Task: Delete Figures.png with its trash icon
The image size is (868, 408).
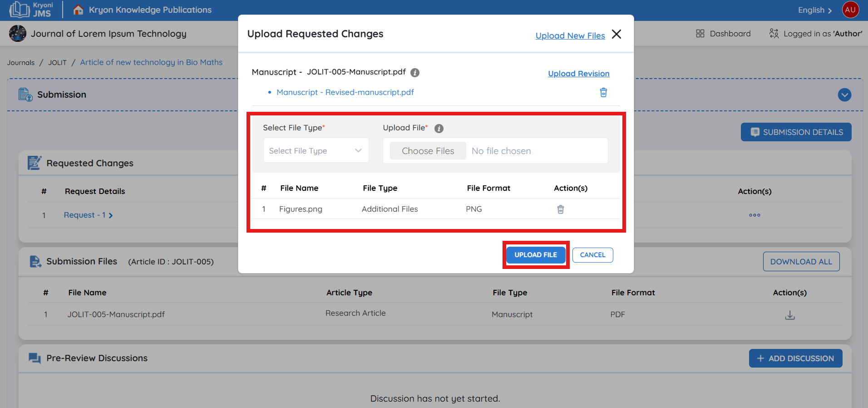Action: [561, 209]
